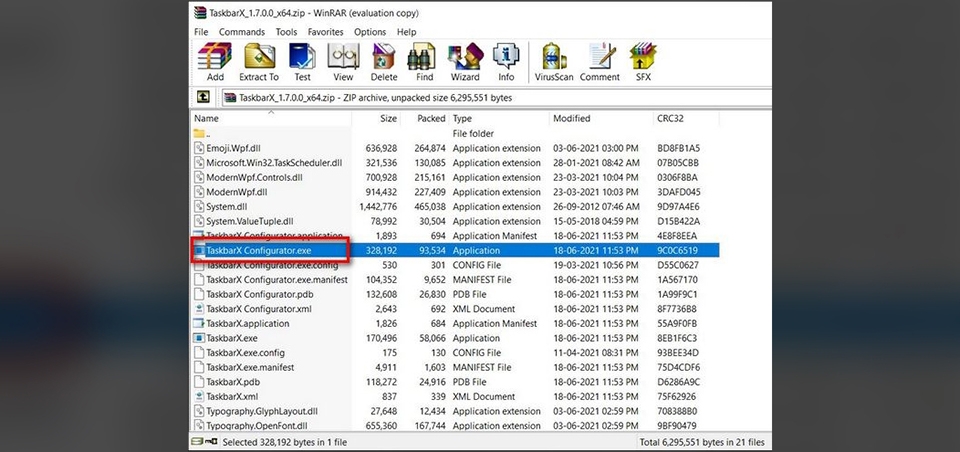Open the Tools menu
960x452 pixels.
point(286,32)
